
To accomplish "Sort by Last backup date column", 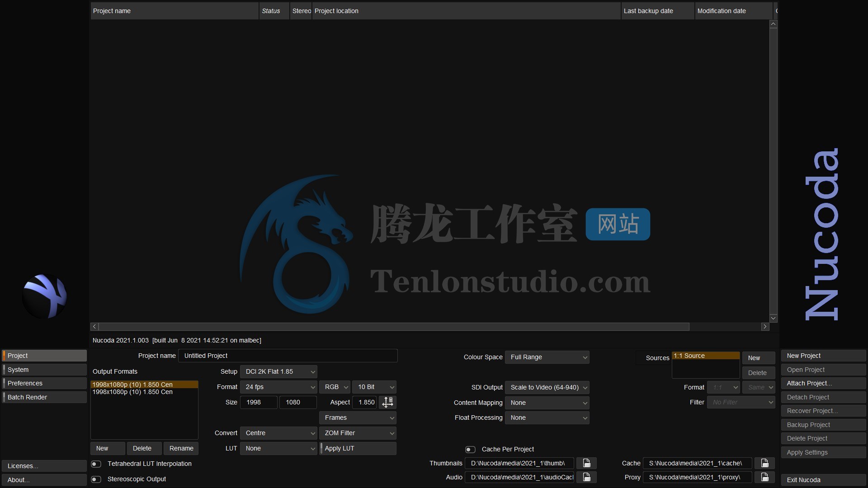I will pos(658,11).
